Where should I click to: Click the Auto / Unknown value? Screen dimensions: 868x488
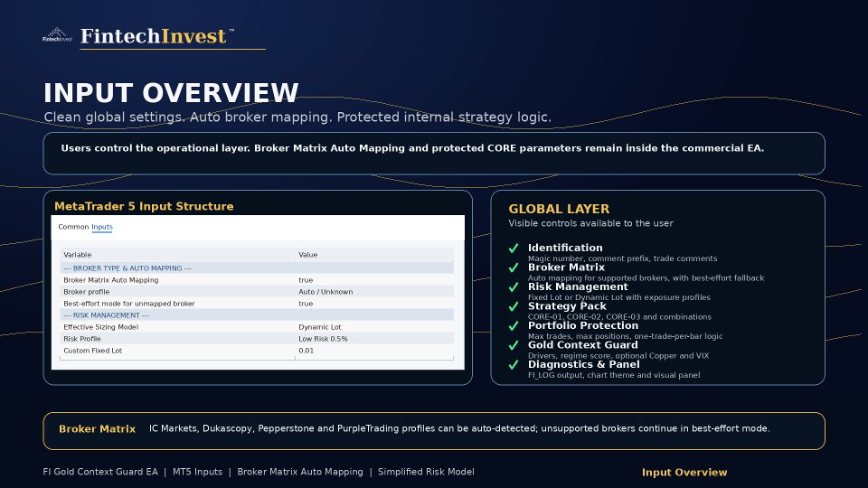325,292
